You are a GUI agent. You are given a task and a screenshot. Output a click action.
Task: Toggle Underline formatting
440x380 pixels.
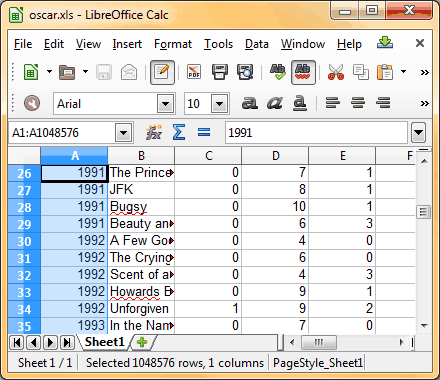(x=300, y=103)
